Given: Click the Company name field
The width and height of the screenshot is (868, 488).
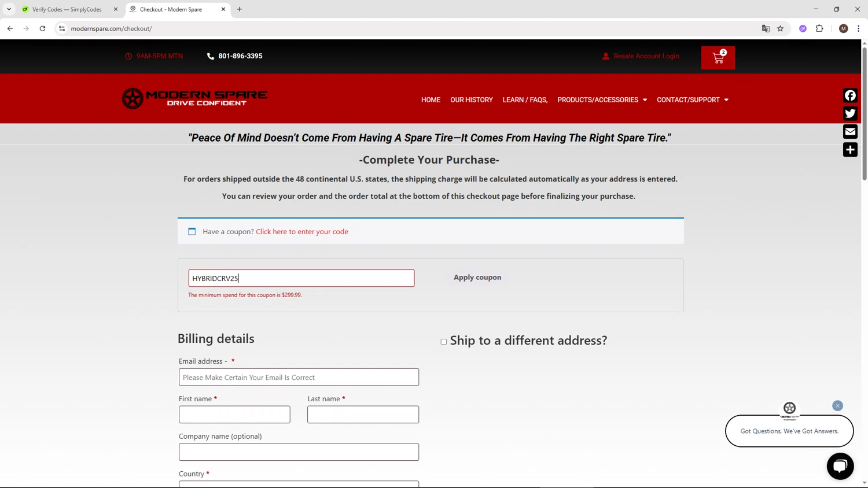Looking at the screenshot, I should tap(299, 452).
